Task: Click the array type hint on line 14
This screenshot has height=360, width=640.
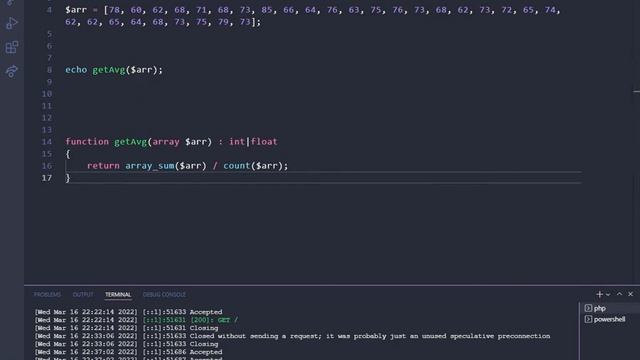Action: point(166,142)
